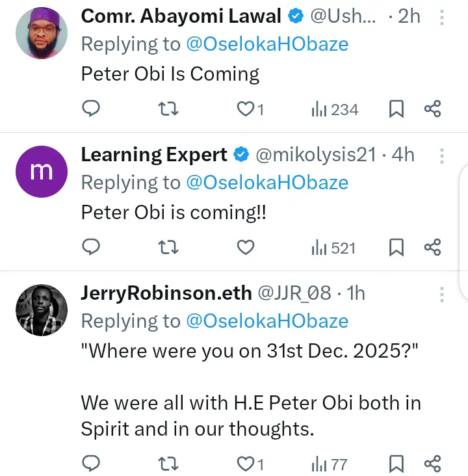View analytics showing 521 views
This screenshot has width=468, height=476.
coord(333,248)
